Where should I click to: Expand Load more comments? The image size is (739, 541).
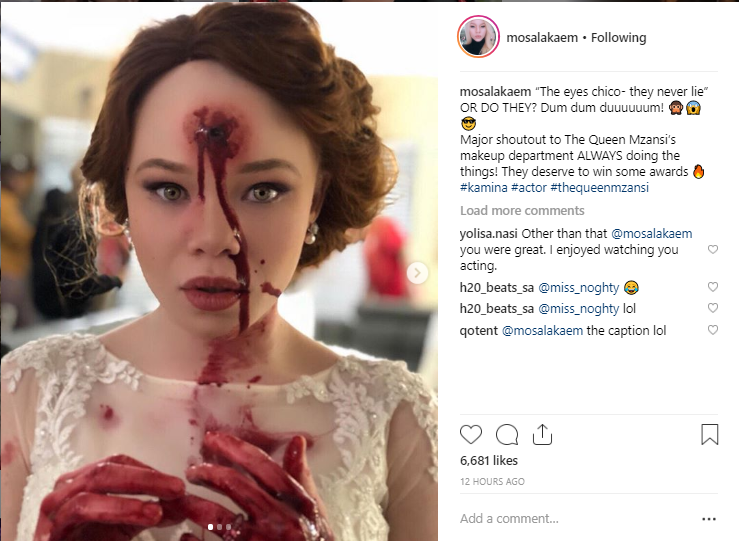[x=522, y=211]
